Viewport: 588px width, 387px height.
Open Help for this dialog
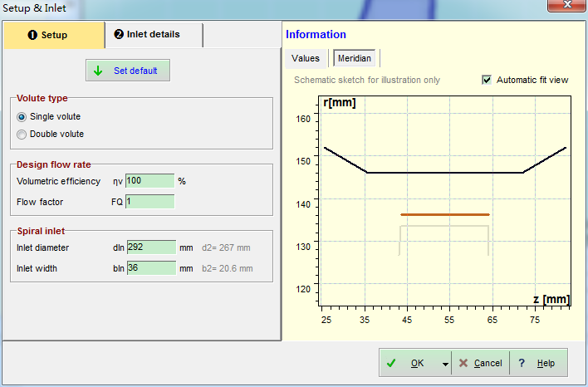point(538,363)
